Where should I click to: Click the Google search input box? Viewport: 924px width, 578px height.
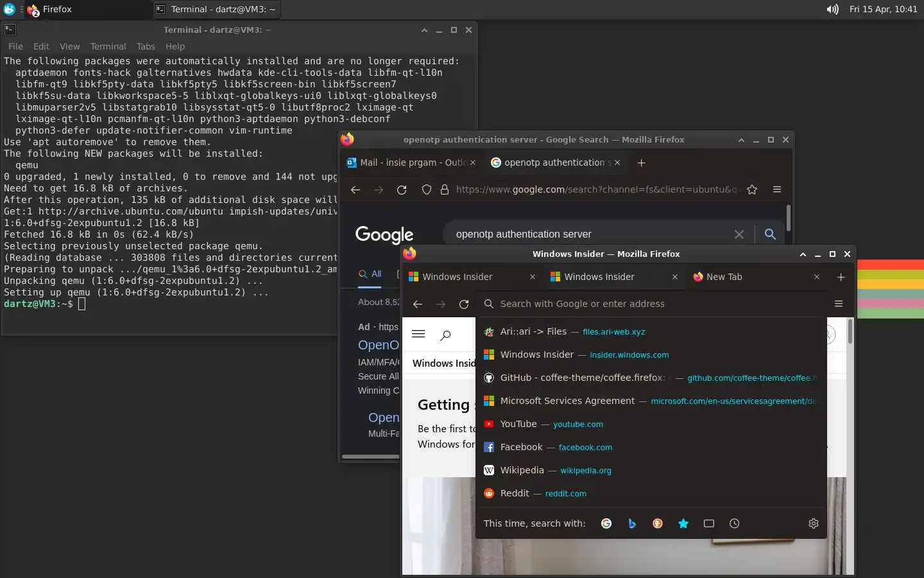pos(587,234)
